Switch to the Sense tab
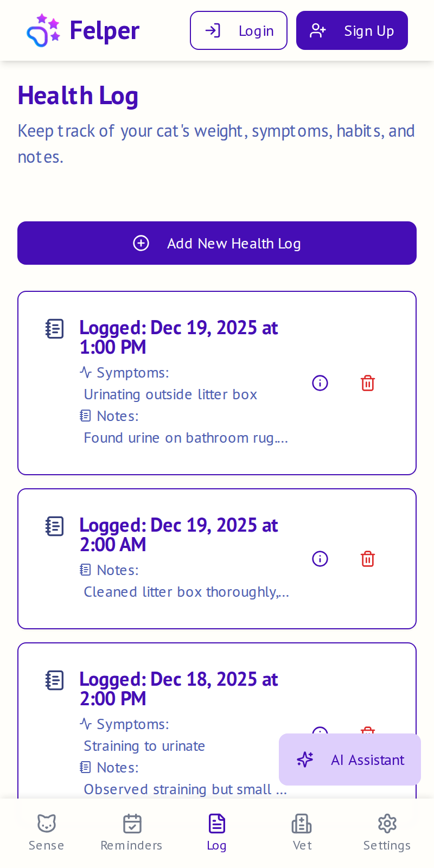The width and height of the screenshot is (434, 868). click(47, 831)
